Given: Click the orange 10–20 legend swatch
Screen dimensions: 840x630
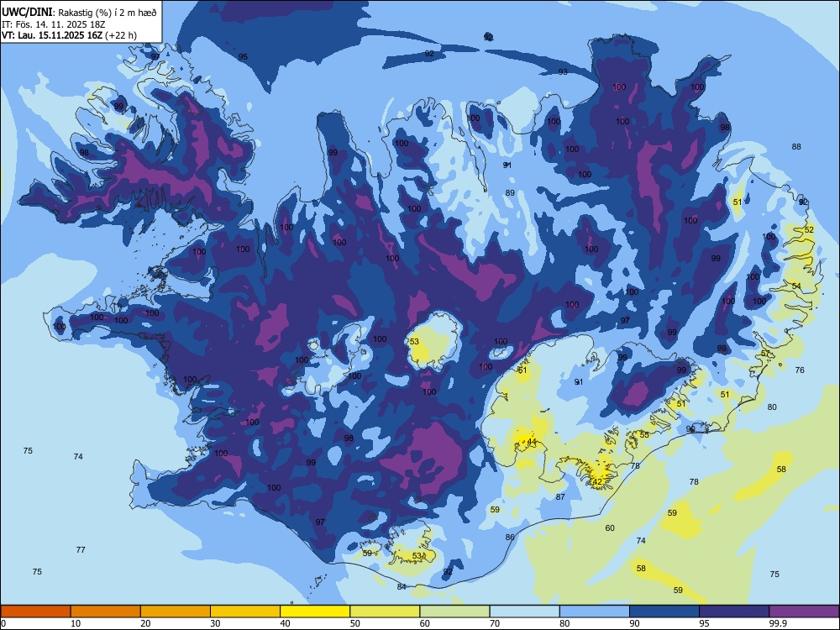Looking at the screenshot, I should tap(106, 612).
